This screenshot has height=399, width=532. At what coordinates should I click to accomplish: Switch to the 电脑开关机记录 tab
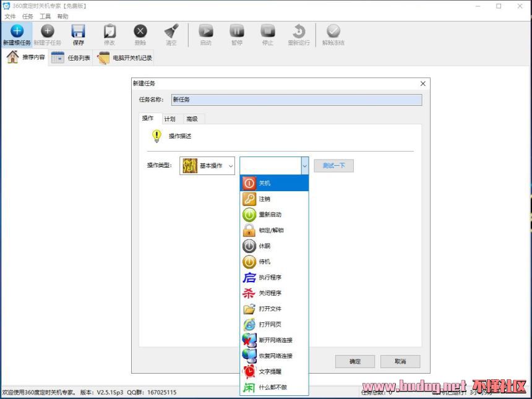coord(124,58)
